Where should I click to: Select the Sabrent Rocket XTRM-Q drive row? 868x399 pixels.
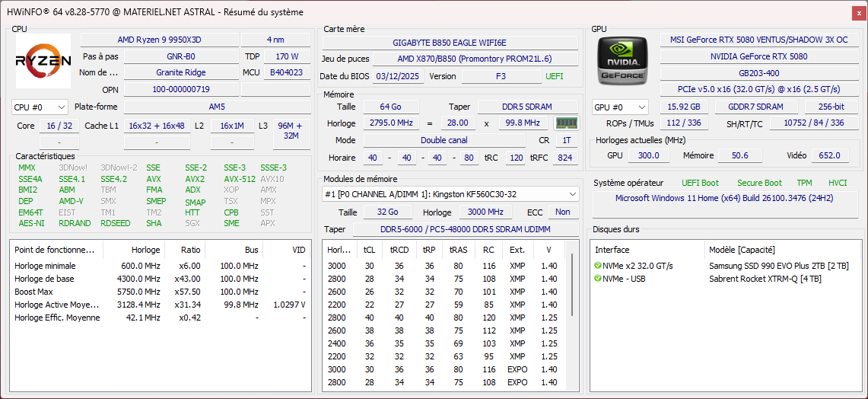pos(727,279)
